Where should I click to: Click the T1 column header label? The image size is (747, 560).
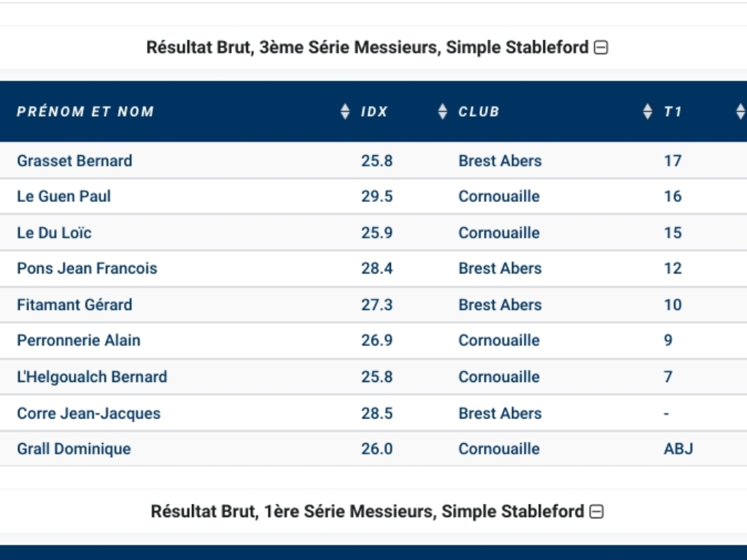tap(673, 112)
